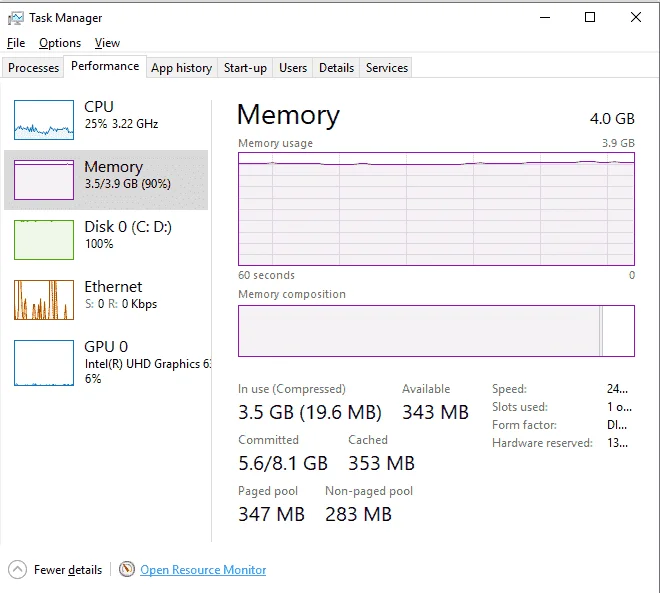Click the Open Resource Monitor link
Viewport: 660px width, 593px height.
pyautogui.click(x=203, y=569)
